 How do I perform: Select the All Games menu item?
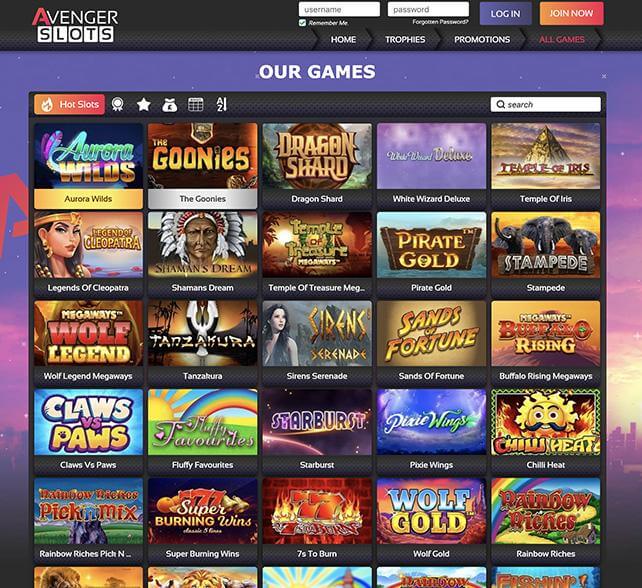tap(562, 40)
